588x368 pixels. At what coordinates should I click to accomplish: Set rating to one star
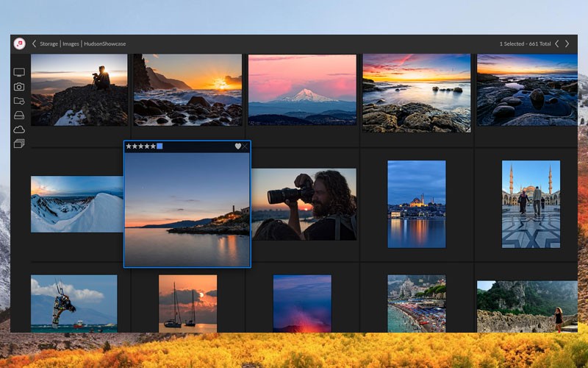tap(129, 146)
